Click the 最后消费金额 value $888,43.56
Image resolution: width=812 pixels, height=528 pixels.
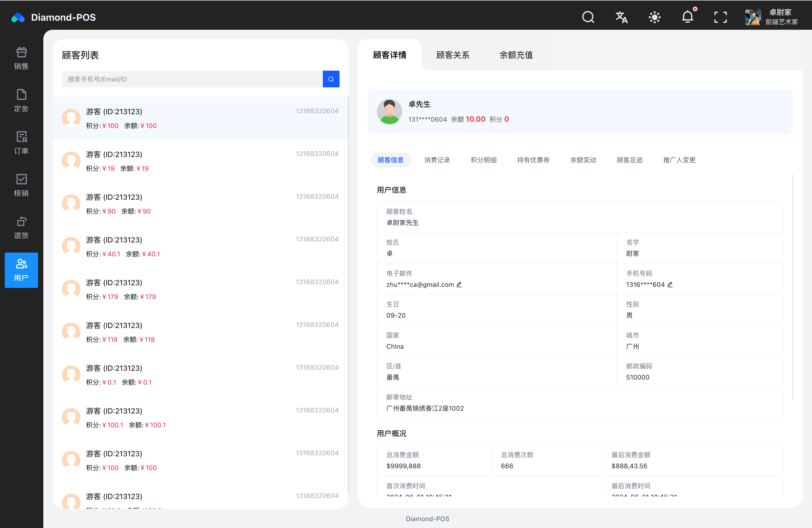(629, 466)
